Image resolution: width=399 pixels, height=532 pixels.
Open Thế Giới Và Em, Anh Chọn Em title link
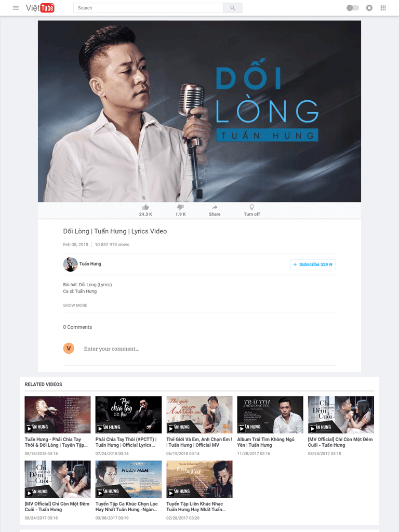tap(199, 442)
